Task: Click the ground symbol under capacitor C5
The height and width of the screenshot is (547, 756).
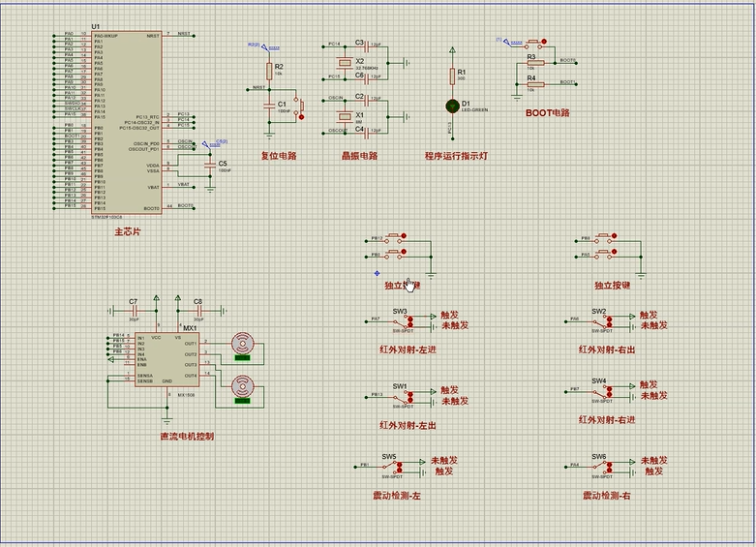Action: pyautogui.click(x=210, y=190)
